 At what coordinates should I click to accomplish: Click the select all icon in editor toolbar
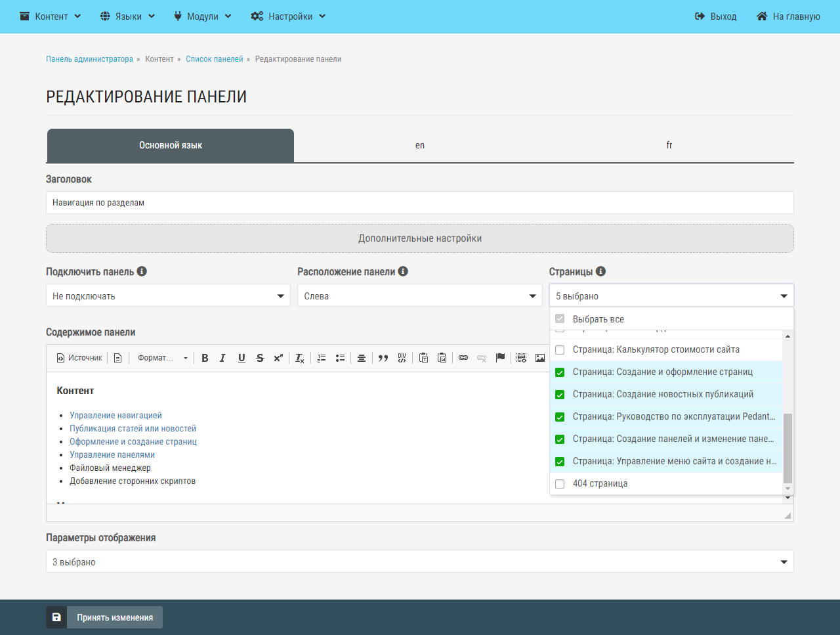click(522, 358)
